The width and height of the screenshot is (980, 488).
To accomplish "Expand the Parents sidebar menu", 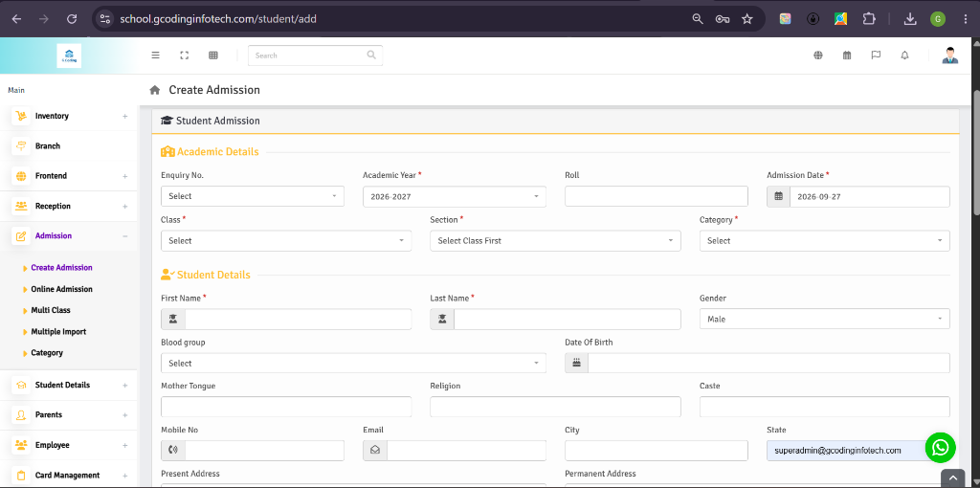I will tap(69, 415).
